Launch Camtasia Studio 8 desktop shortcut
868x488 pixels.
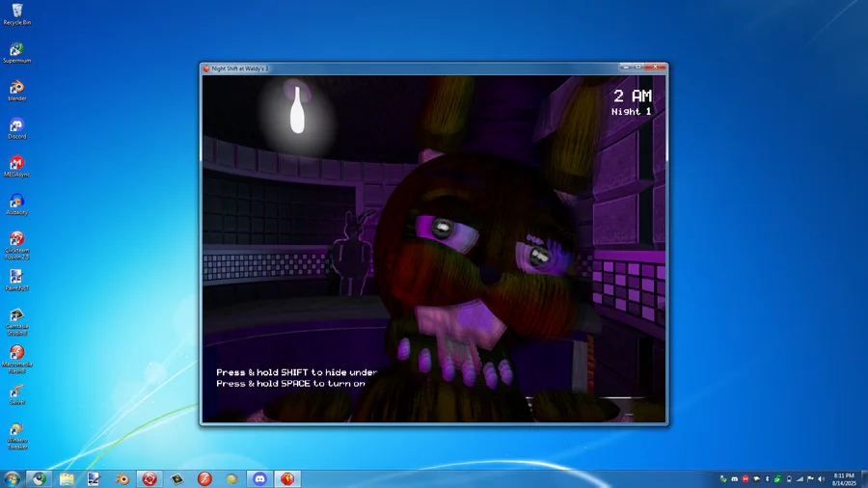(x=16, y=321)
